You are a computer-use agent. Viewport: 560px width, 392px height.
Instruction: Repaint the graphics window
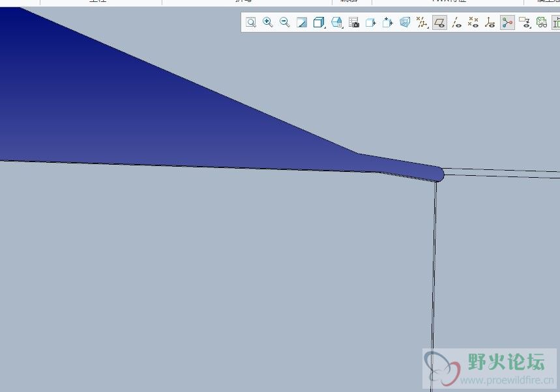pyautogui.click(x=302, y=23)
